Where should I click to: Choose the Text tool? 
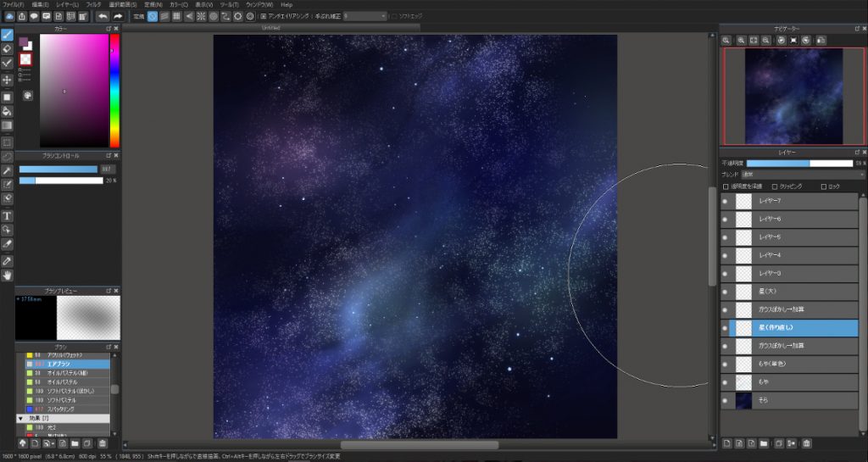click(x=7, y=215)
